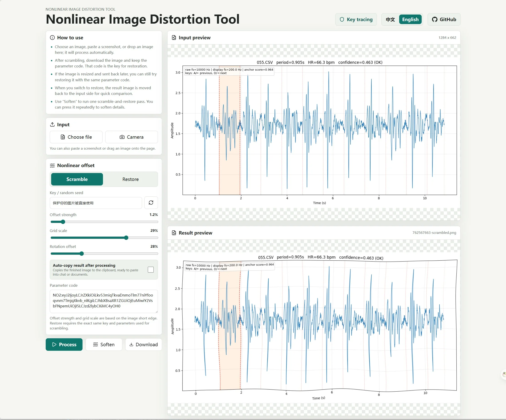Screen dimensions: 506x420
Task: Open the GitHub link with octocat icon
Action: tap(443, 20)
